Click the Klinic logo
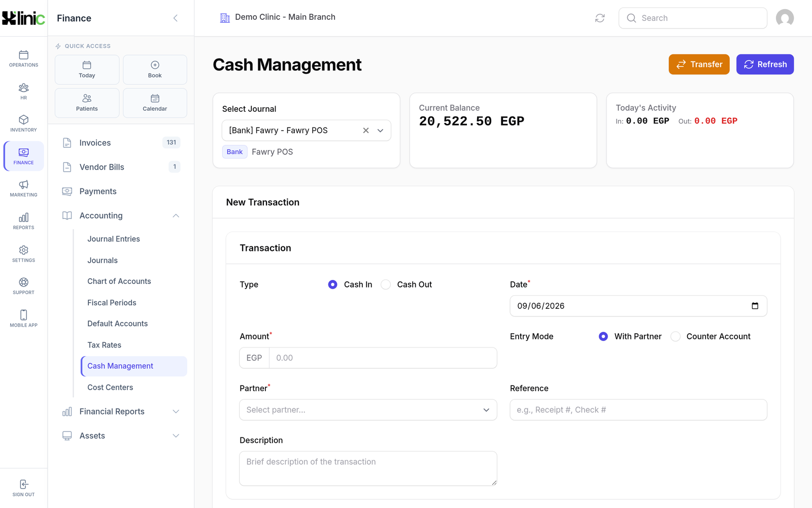Screen dimensions: 812x508 click(x=23, y=18)
